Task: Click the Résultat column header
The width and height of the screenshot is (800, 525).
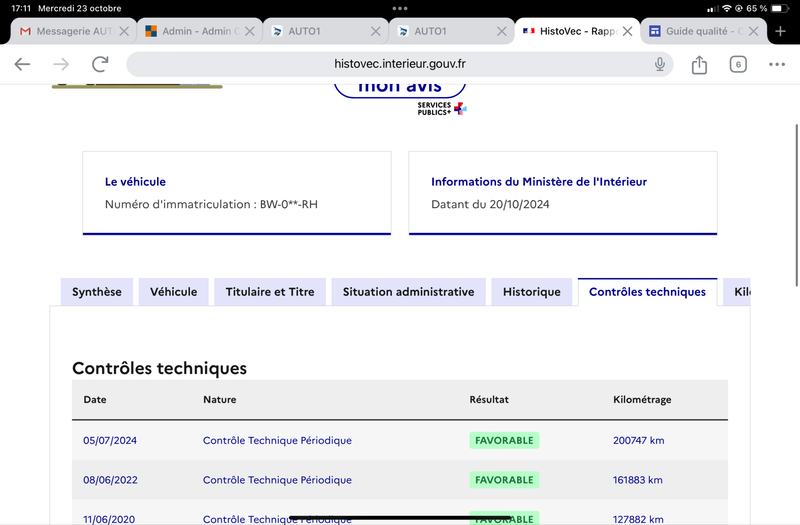Action: pos(489,399)
